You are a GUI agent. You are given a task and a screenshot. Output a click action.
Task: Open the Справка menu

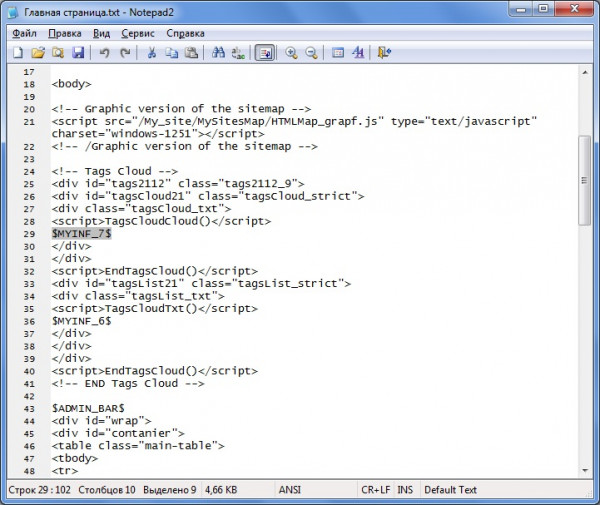pyautogui.click(x=185, y=34)
